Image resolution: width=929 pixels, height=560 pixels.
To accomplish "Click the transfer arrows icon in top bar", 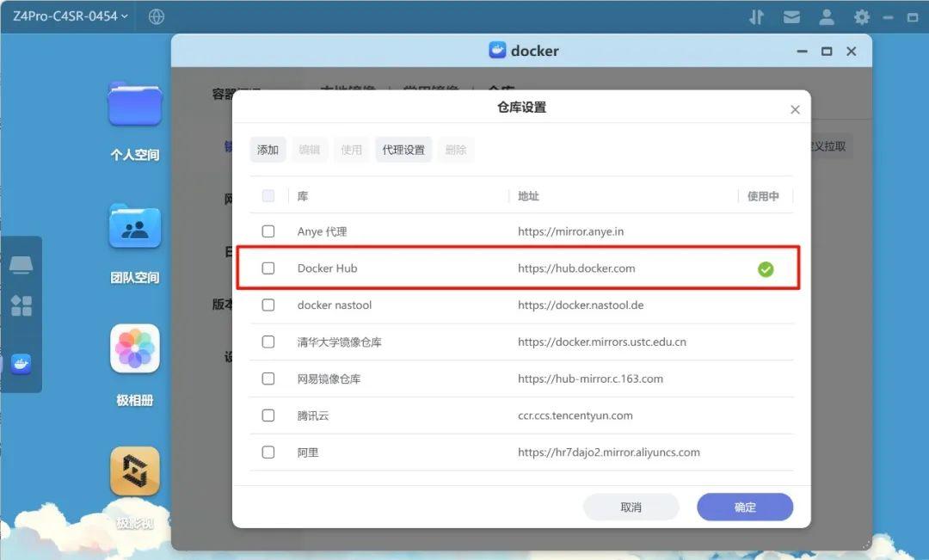I will pyautogui.click(x=756, y=15).
